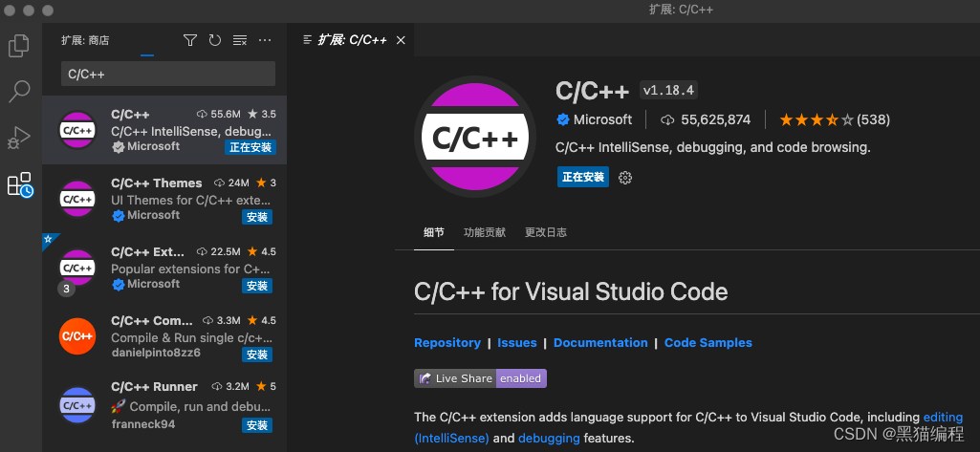Click the extension search field

[168, 74]
